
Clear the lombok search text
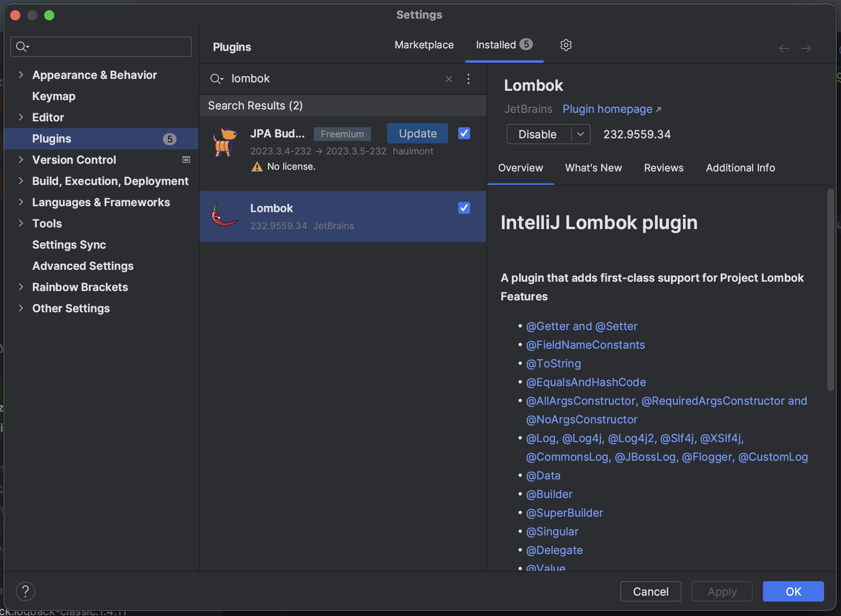[x=449, y=79]
